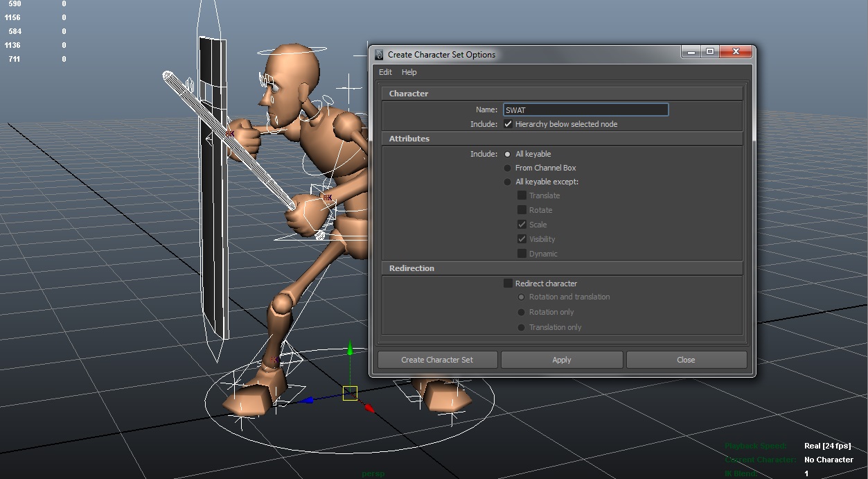The width and height of the screenshot is (868, 479).
Task: Select the Rotation only redirection option
Action: 520,312
